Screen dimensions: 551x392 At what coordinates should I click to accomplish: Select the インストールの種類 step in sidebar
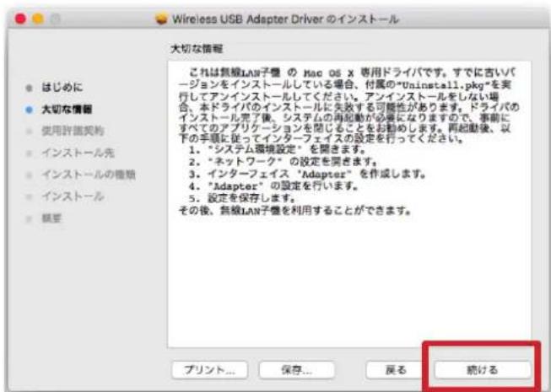click(x=89, y=175)
